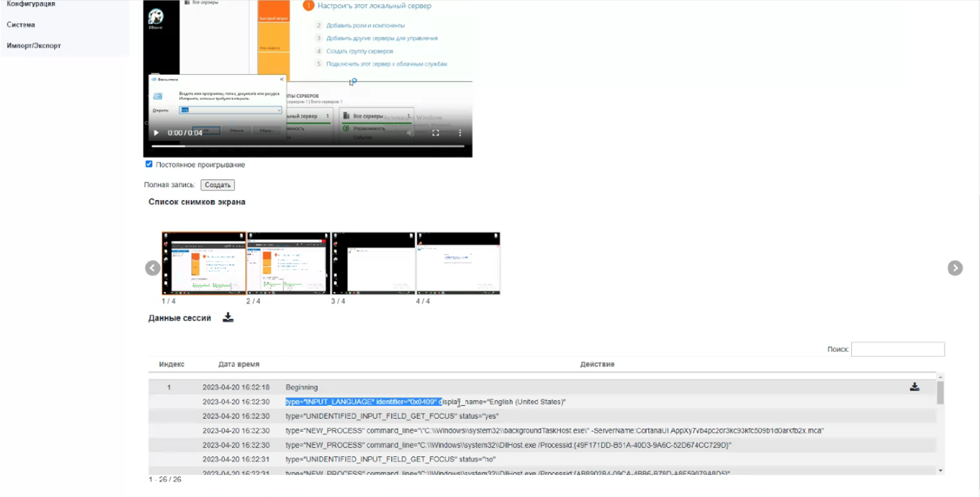The width and height of the screenshot is (980, 497).
Task: Open the video player more options menu
Action: [x=460, y=133]
